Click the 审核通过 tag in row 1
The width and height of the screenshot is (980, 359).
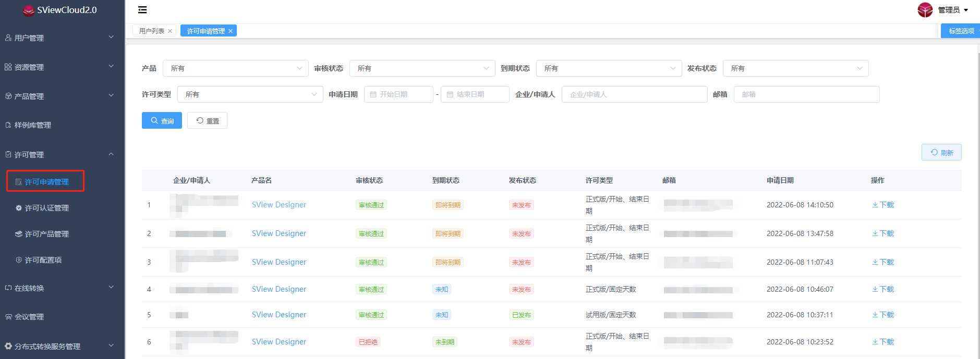(371, 205)
